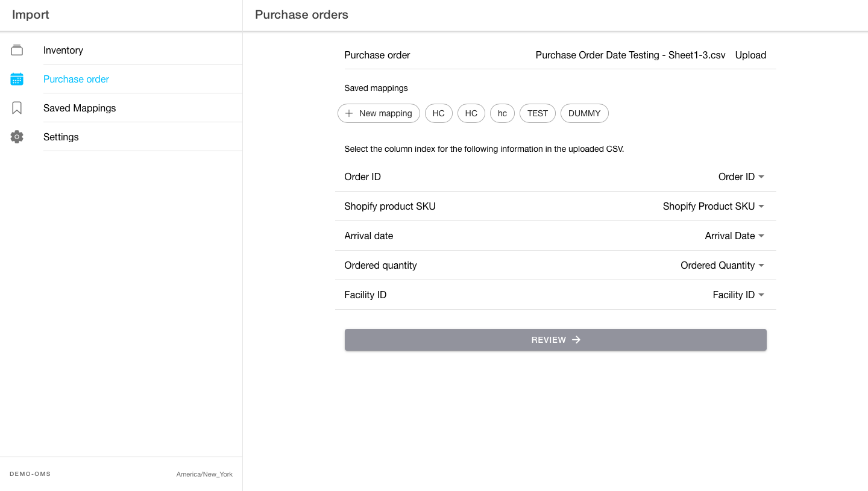This screenshot has height=491, width=868.
Task: Open the Shopify Product SKU dropdown
Action: click(x=713, y=206)
